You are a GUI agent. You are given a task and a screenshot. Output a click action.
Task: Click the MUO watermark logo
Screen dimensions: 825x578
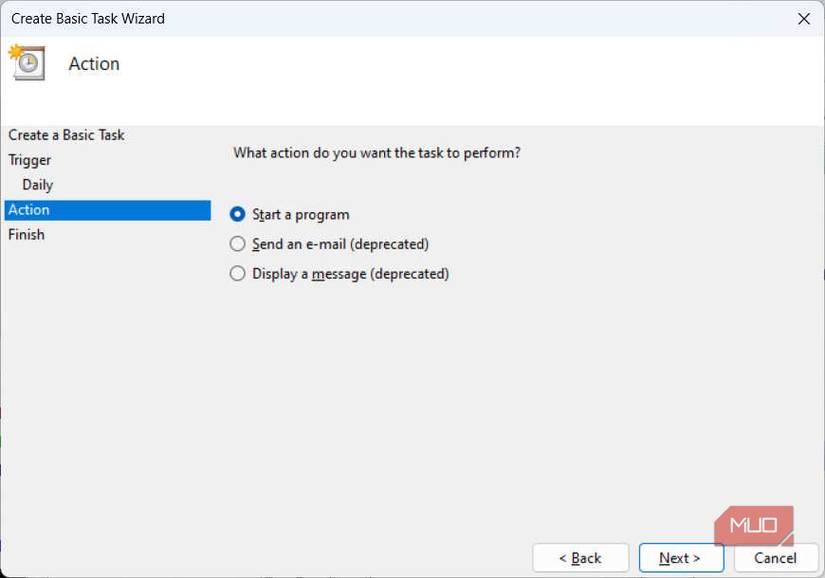[753, 524]
